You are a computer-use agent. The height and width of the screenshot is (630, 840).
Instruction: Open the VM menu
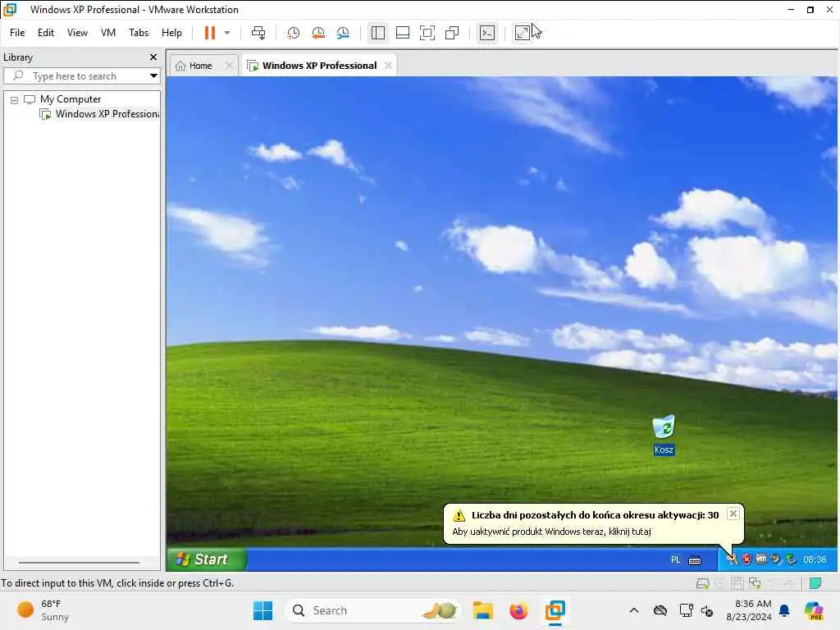[108, 33]
